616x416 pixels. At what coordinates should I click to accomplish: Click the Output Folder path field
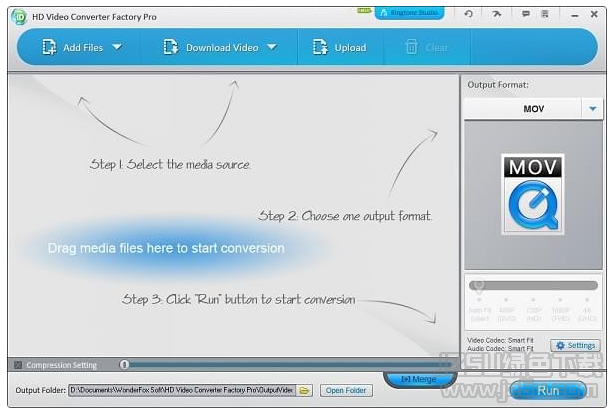pyautogui.click(x=182, y=390)
